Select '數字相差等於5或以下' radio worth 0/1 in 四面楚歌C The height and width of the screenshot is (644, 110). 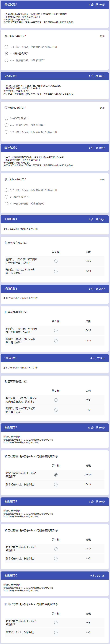(x=56, y=623)
